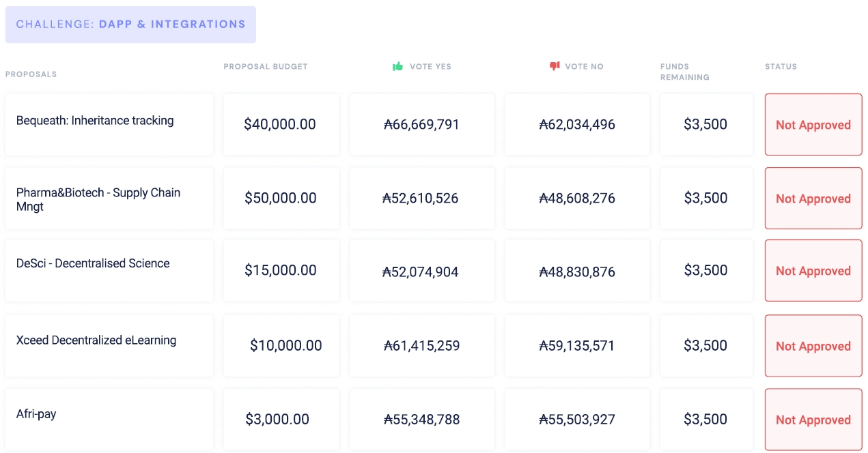Select the $3,000.00 Afri-pay budget cell
Viewport: 868px width, 453px height.
pos(277,419)
